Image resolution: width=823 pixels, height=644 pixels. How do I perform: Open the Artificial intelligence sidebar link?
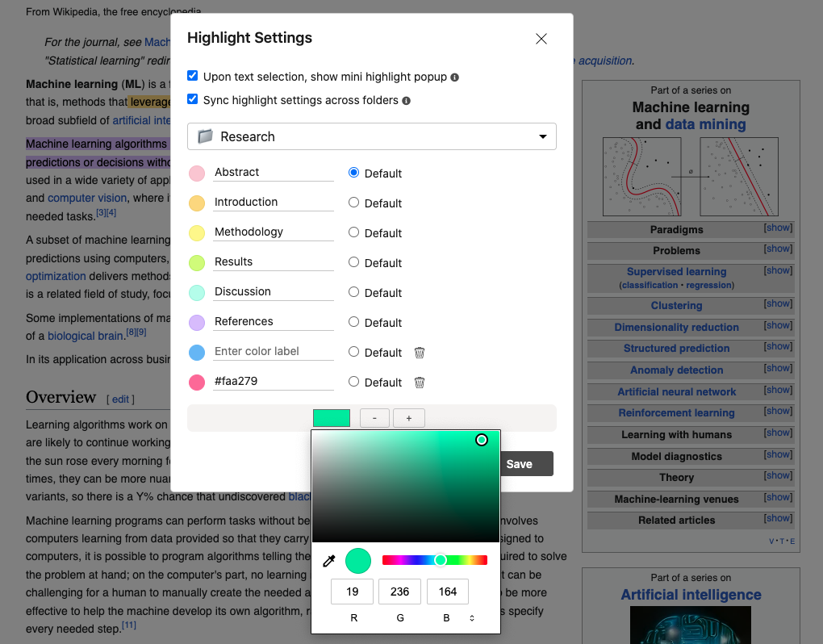click(691, 595)
